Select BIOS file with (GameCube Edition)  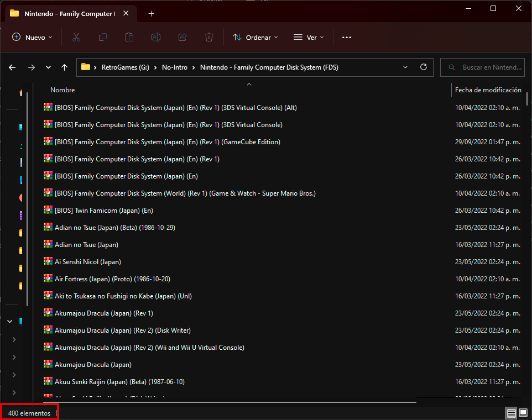click(x=168, y=141)
